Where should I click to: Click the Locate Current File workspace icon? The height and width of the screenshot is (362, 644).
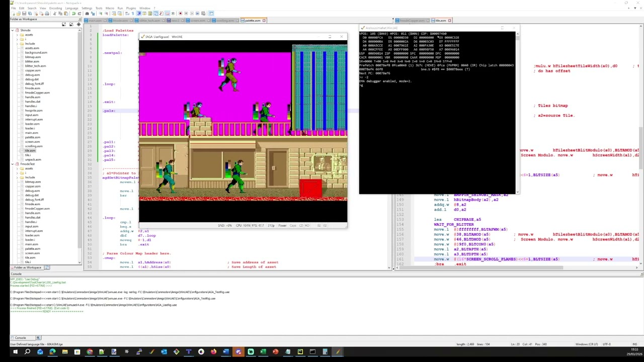click(79, 24)
